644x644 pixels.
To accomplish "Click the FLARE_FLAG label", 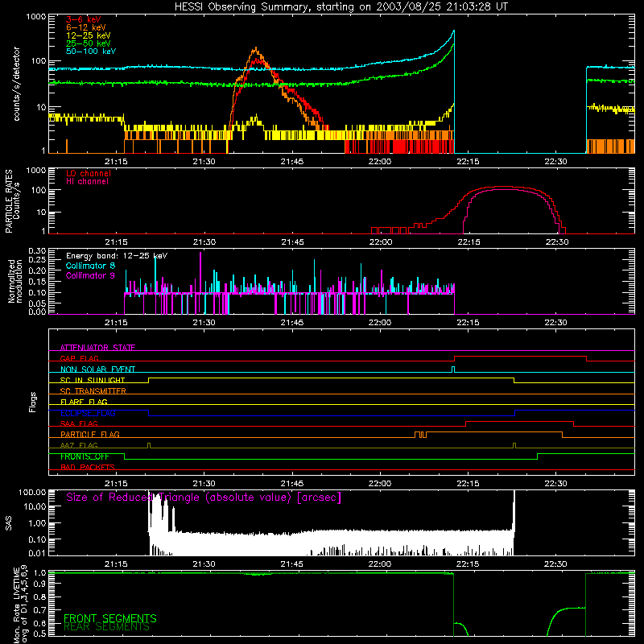I will [x=84, y=402].
